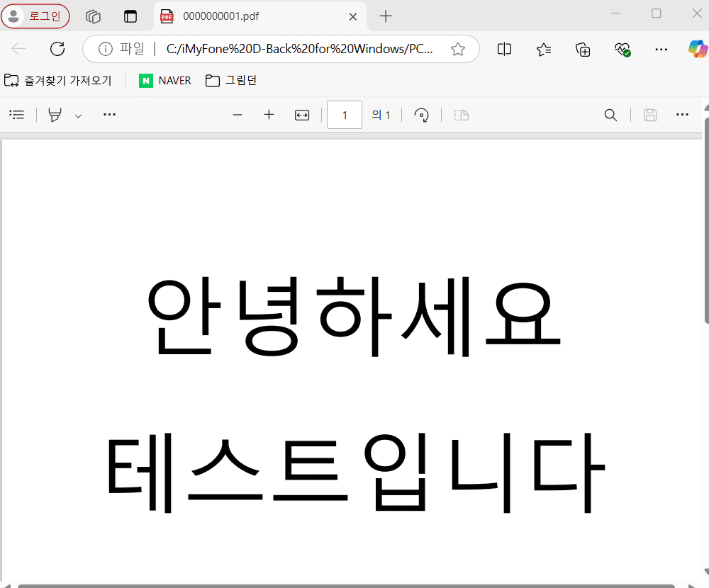
Task: Search within the PDF document
Action: pyautogui.click(x=610, y=115)
